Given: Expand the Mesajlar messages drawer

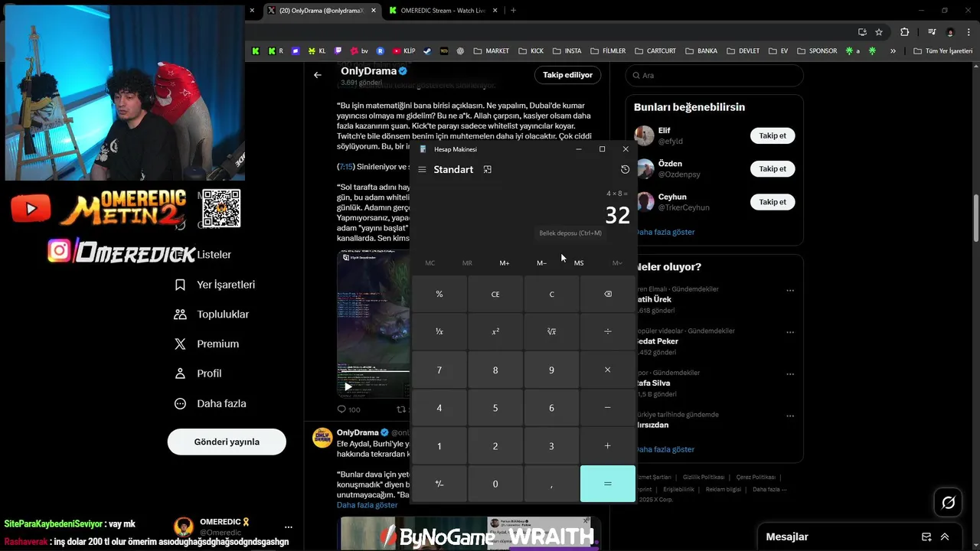Looking at the screenshot, I should pos(945,536).
